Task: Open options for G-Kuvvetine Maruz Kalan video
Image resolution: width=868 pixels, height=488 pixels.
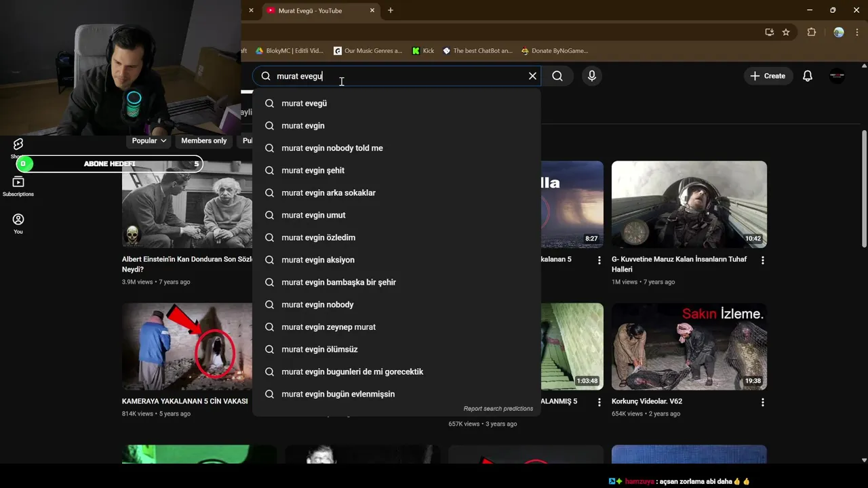Action: [x=763, y=260]
